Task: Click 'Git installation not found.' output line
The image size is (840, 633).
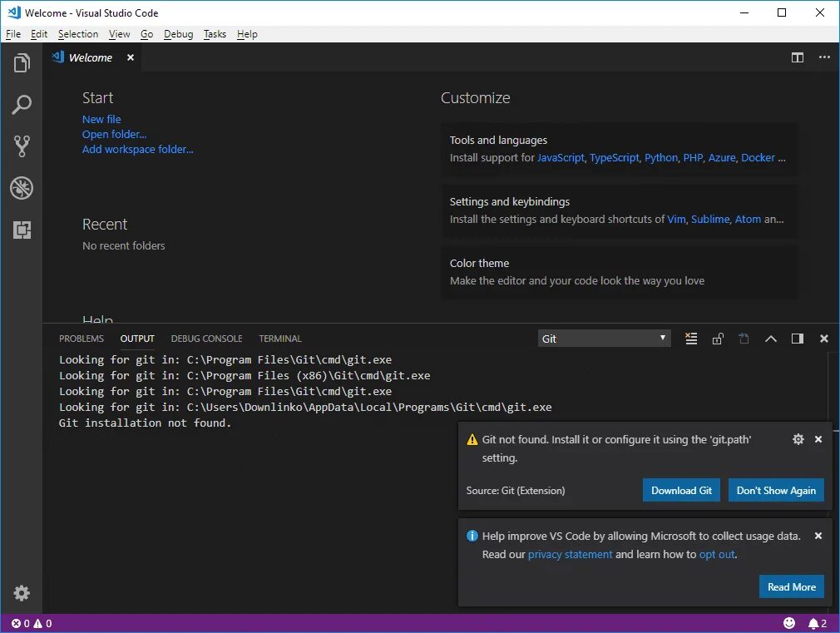Action: (x=145, y=423)
